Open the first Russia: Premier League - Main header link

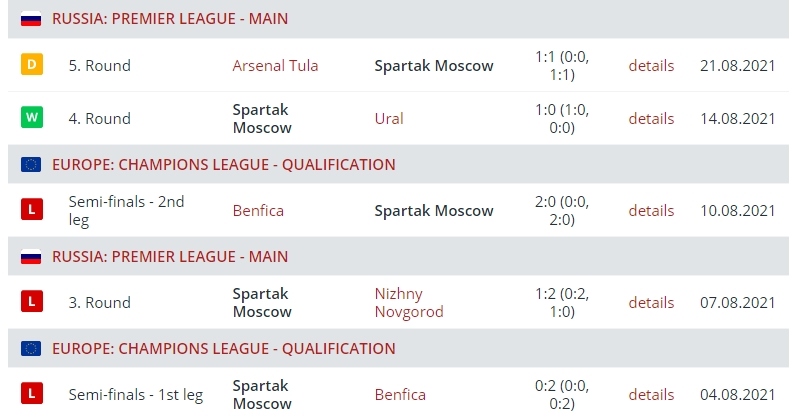pos(185,19)
